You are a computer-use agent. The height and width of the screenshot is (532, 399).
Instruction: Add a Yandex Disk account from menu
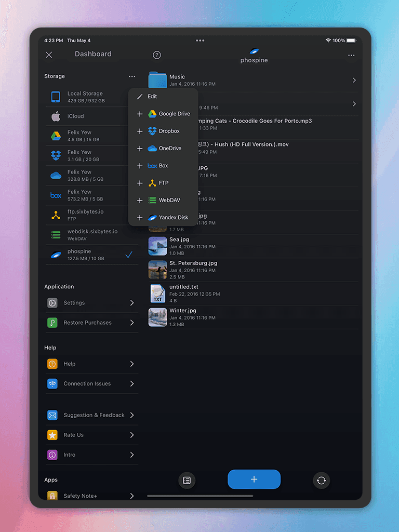click(x=163, y=218)
